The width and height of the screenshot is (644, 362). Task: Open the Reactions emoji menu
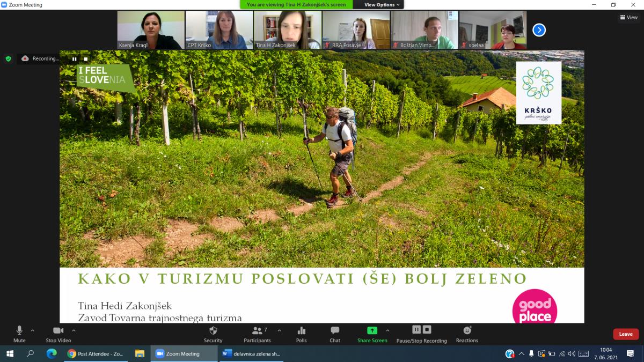(467, 331)
